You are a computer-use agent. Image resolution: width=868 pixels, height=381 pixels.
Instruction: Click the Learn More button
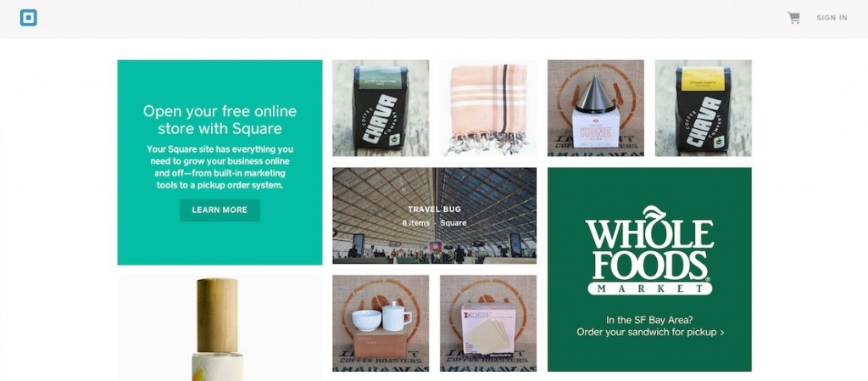click(220, 210)
